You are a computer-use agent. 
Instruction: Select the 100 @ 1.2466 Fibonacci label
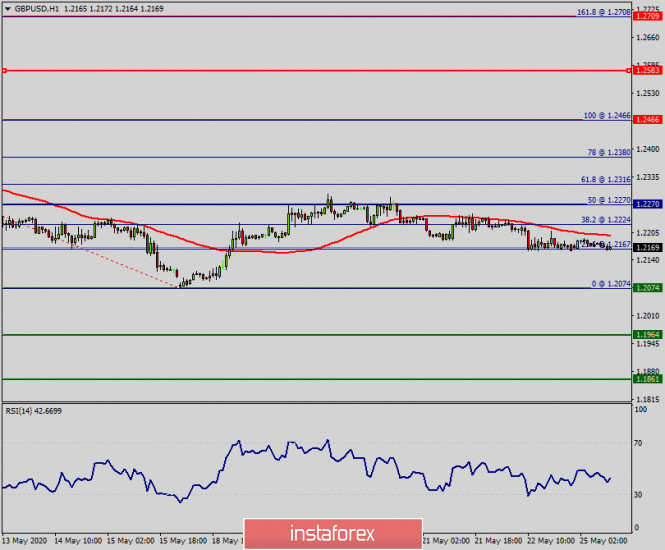606,116
